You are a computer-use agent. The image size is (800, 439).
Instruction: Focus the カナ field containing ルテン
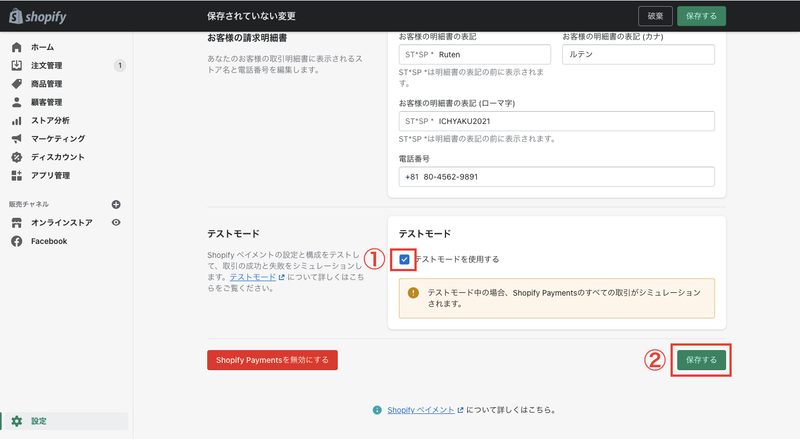[x=638, y=55]
